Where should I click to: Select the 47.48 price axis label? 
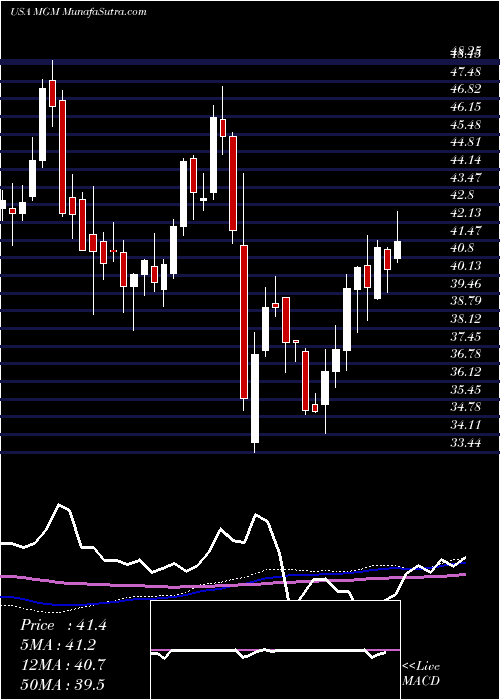(465, 72)
